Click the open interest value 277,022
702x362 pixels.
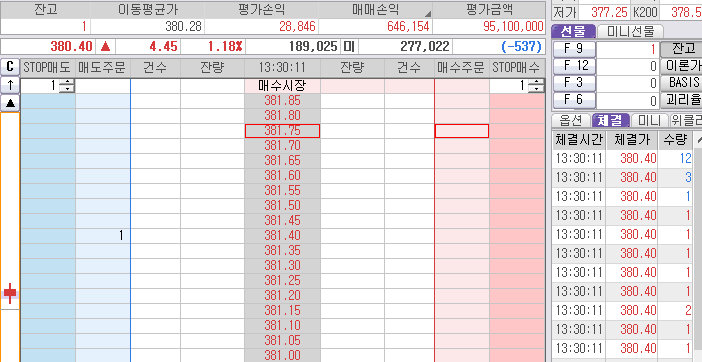click(x=424, y=46)
